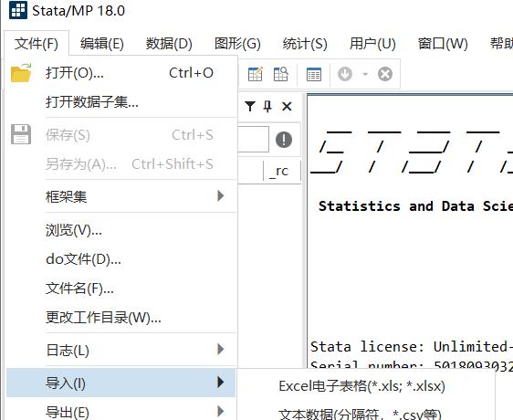Open the 编辑(E) menu
Image resolution: width=513 pixels, height=420 pixels.
point(102,44)
